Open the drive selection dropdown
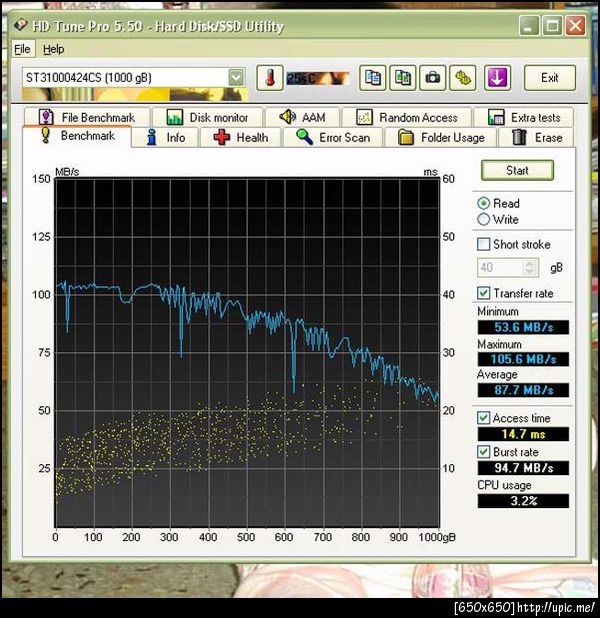 click(x=236, y=77)
